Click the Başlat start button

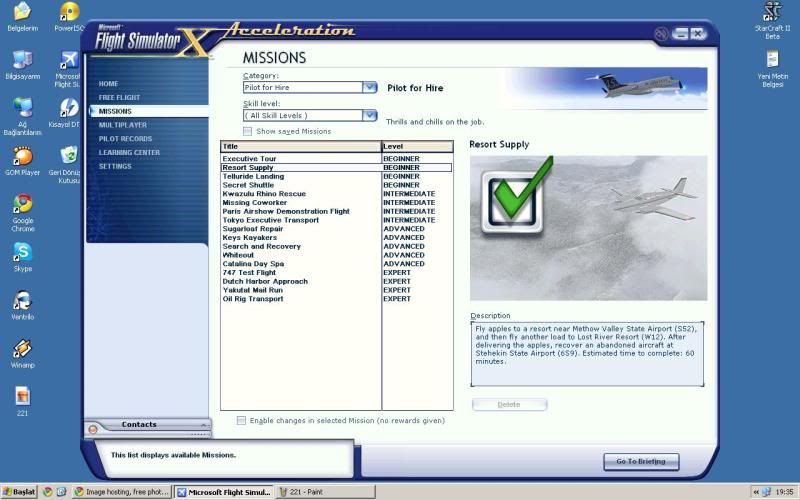19,492
